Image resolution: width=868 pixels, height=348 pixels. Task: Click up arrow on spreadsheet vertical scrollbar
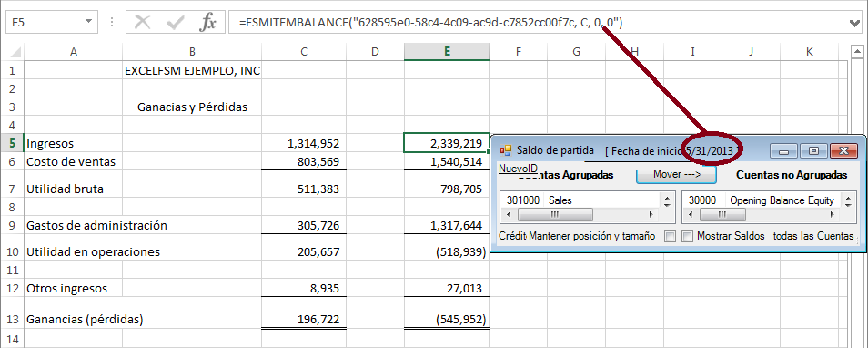click(x=857, y=52)
